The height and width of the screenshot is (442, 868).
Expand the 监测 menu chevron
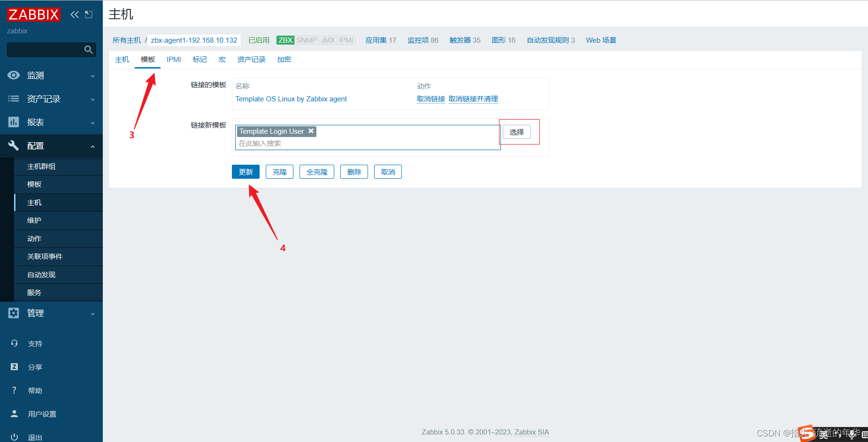click(92, 76)
